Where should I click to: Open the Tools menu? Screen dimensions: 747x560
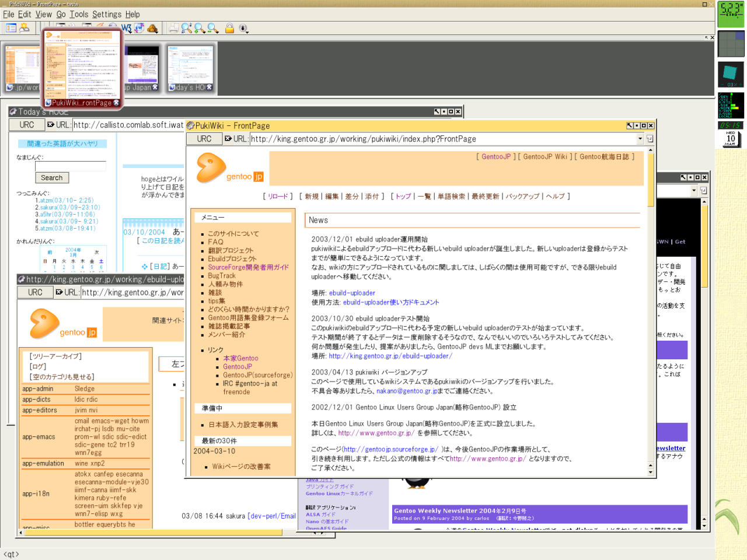tap(79, 14)
